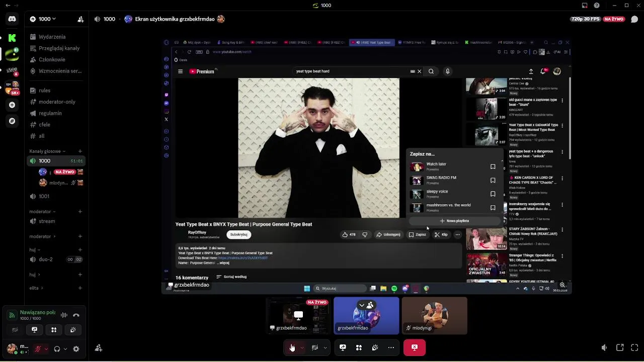Open more options ellipsis in call bar
644x362 pixels.
tap(391, 347)
